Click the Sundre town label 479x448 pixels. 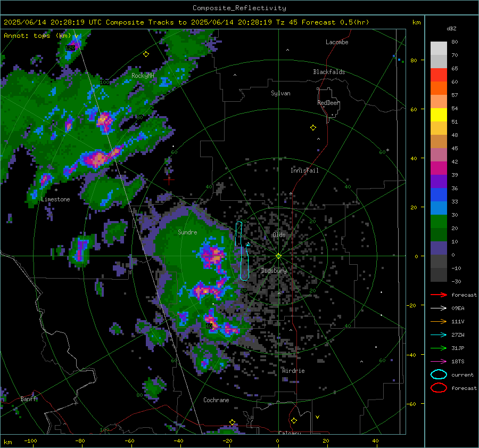187,232
